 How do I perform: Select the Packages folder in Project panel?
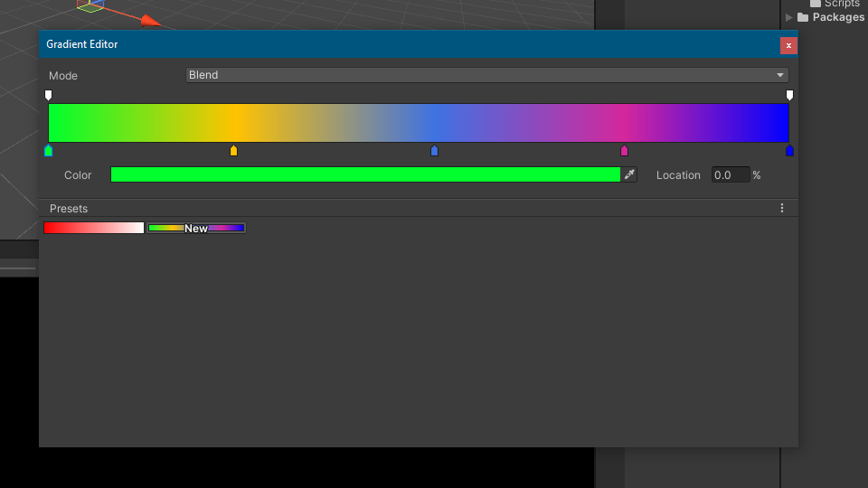point(837,17)
